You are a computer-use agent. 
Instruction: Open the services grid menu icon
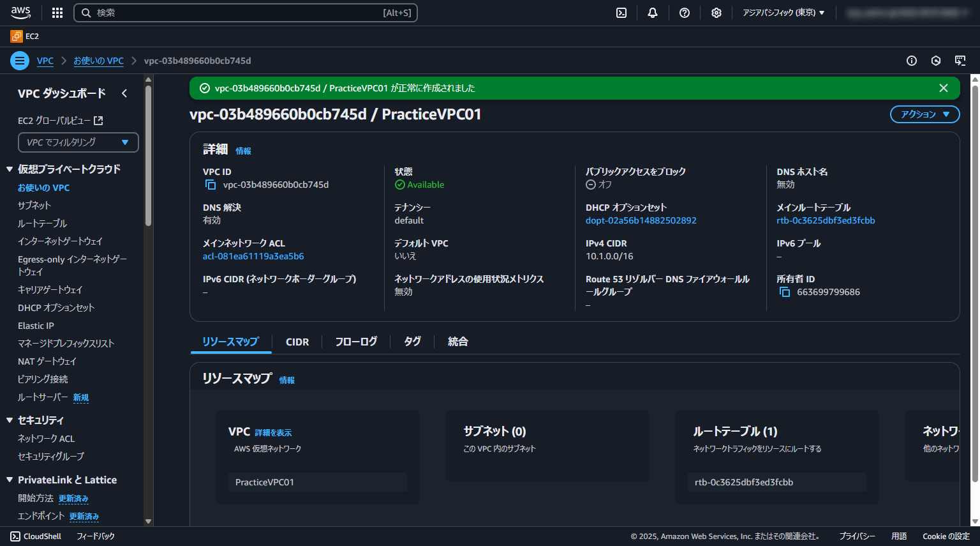57,13
